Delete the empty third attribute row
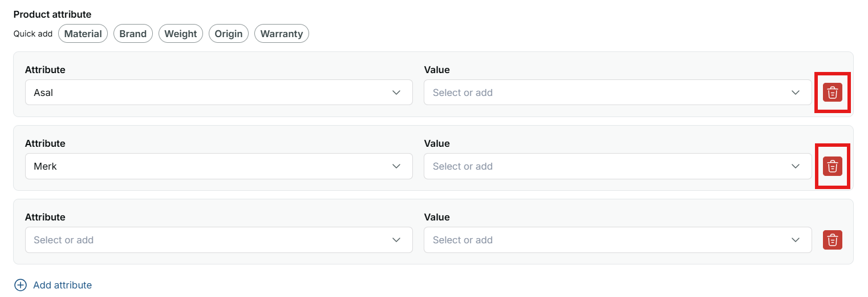 click(x=832, y=240)
